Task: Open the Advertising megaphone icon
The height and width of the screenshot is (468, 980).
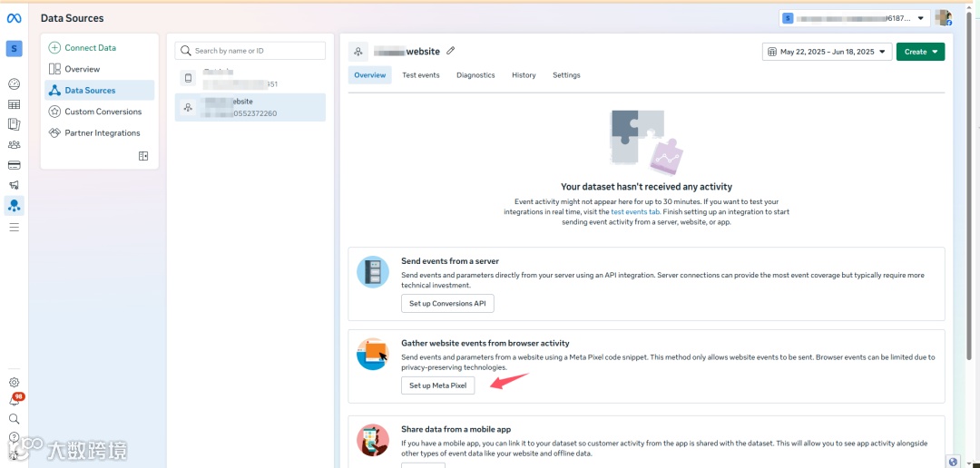Action: coord(15,185)
